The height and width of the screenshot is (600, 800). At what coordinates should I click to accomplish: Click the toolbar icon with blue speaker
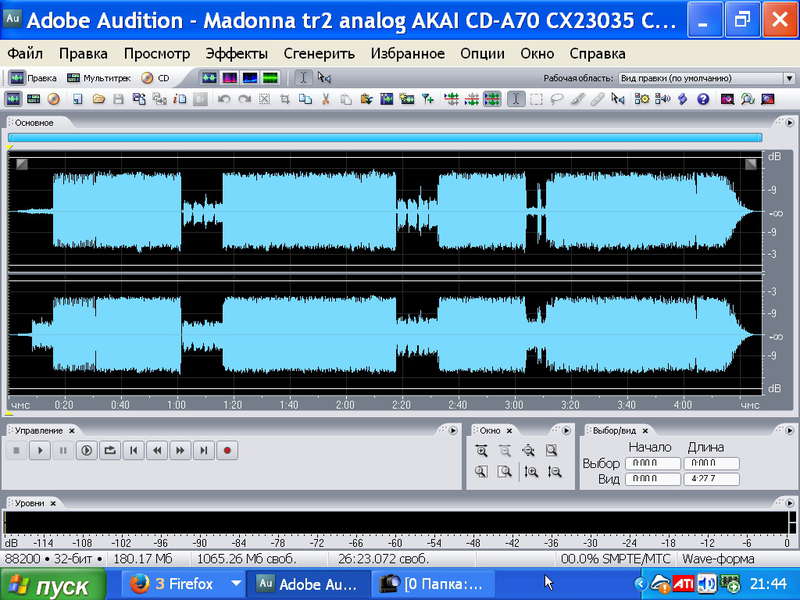tap(662, 99)
